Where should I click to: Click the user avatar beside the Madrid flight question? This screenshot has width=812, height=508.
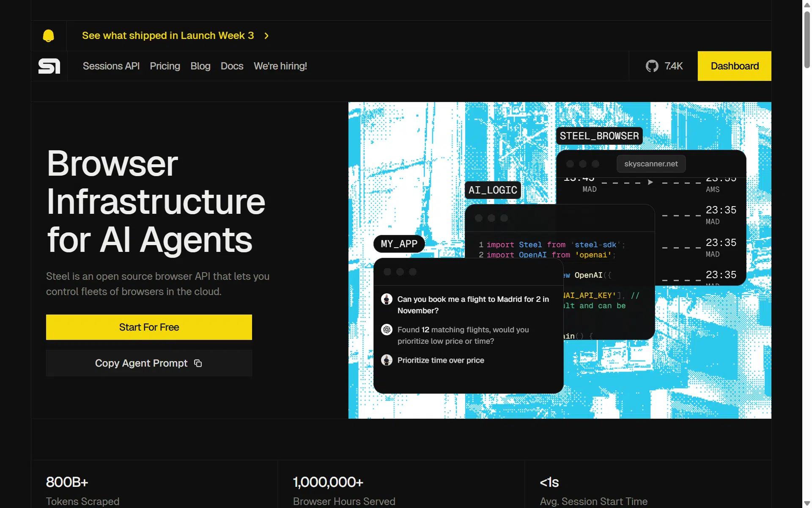[387, 299]
